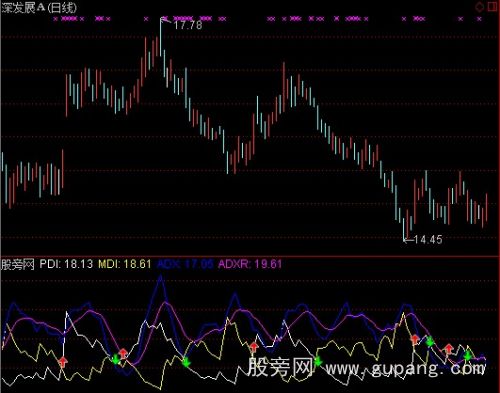The height and width of the screenshot is (393, 500).
Task: Click the ADXR: 19.61 value
Action: click(250, 264)
